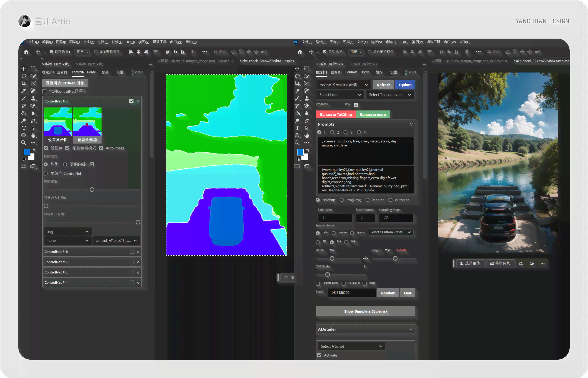588x378 pixels.
Task: Click the Home icon in left window options bar
Action: (26, 52)
